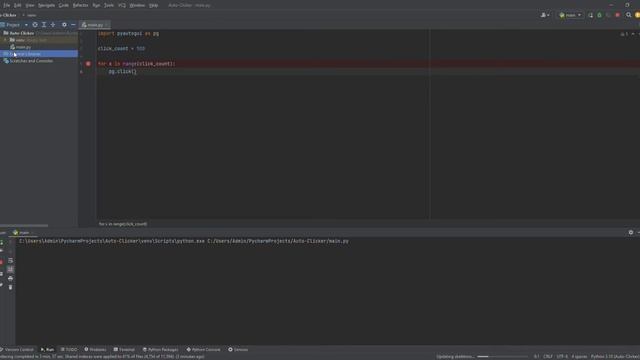
Task: Click Project panel horizontal scrollbar
Action: coord(24,225)
